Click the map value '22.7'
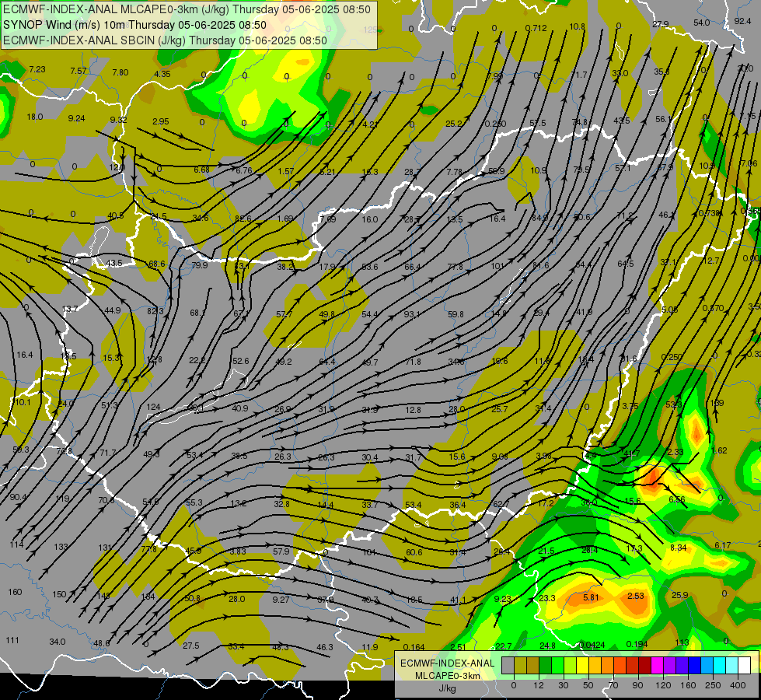Screen dimensions: 761x700 click(x=503, y=646)
